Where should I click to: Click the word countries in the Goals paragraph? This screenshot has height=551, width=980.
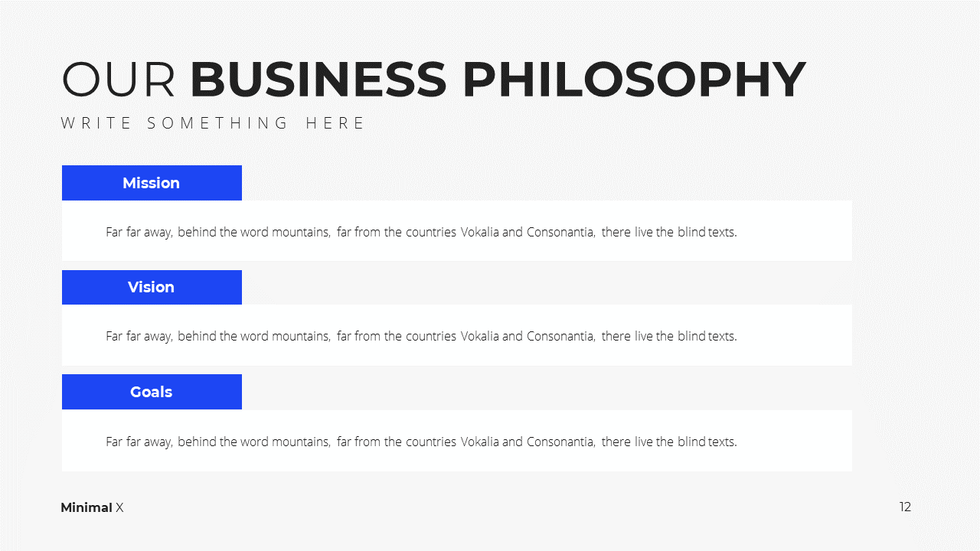[x=431, y=442]
